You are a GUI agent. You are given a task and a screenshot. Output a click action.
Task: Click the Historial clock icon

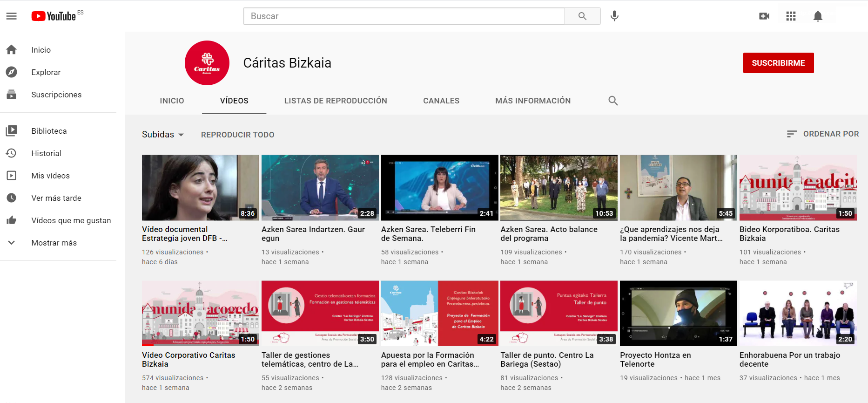pyautogui.click(x=12, y=153)
